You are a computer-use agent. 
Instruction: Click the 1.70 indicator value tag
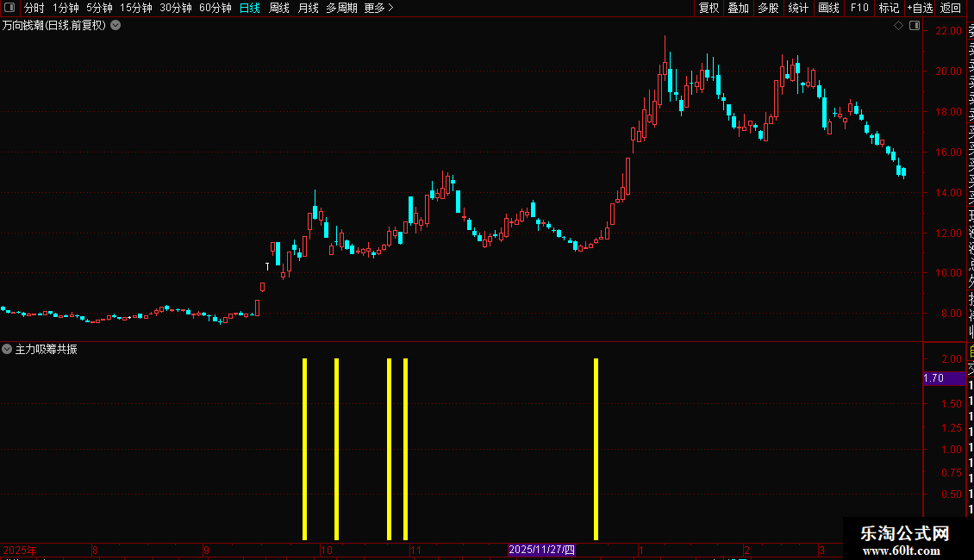[x=944, y=378]
